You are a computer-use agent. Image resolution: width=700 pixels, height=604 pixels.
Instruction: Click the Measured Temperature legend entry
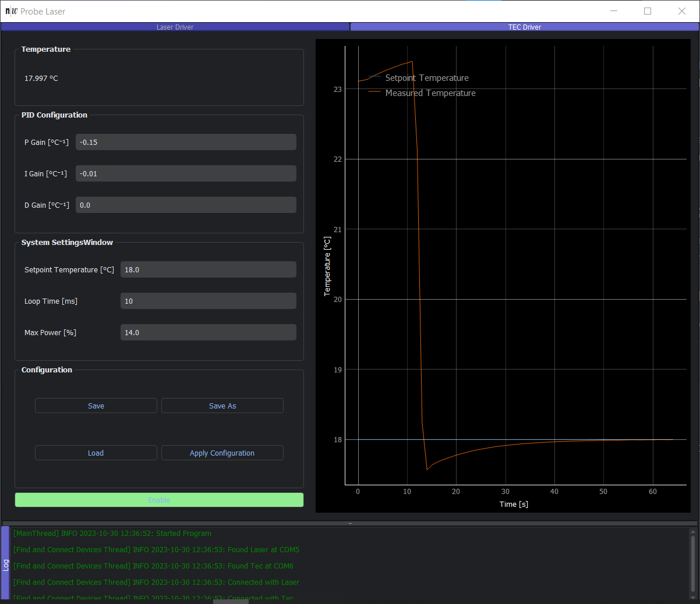pos(422,93)
